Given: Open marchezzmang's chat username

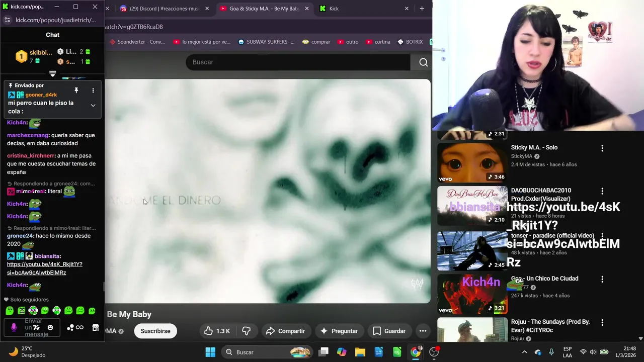Looking at the screenshot, I should [x=28, y=135].
